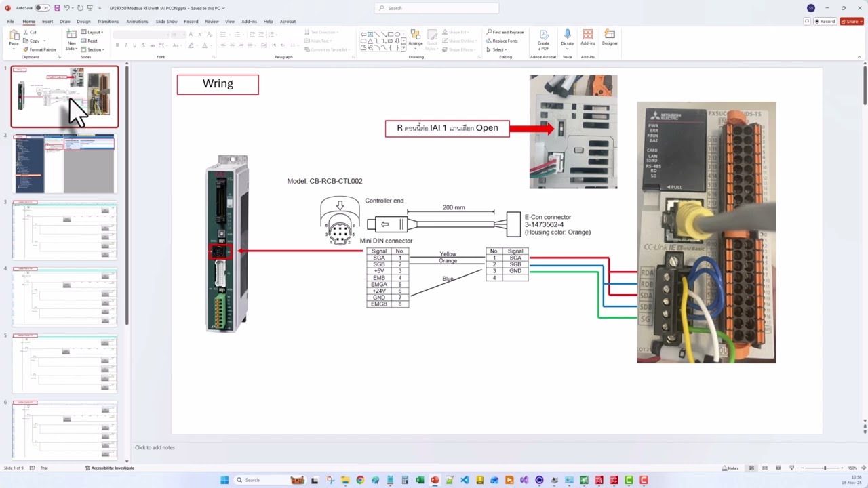
Task: Go to the Slide Show tab
Action: [x=166, y=21]
